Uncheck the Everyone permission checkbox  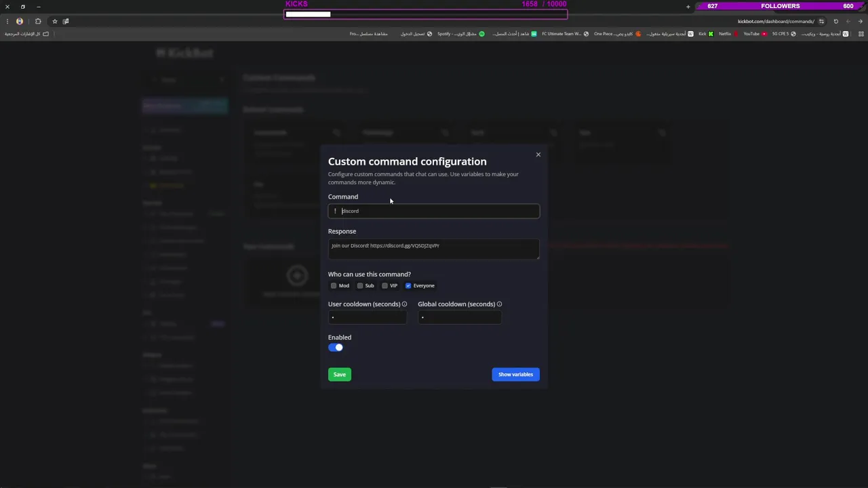tap(408, 285)
